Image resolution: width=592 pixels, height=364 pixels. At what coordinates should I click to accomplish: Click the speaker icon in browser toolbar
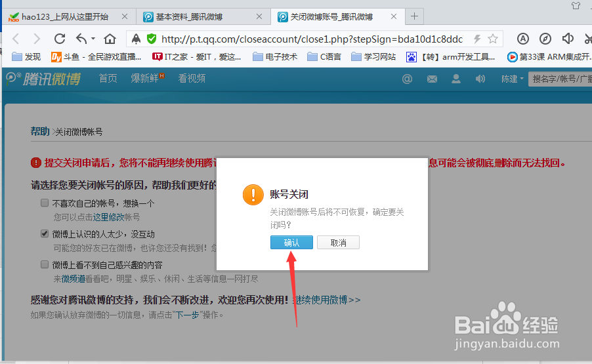click(x=568, y=39)
